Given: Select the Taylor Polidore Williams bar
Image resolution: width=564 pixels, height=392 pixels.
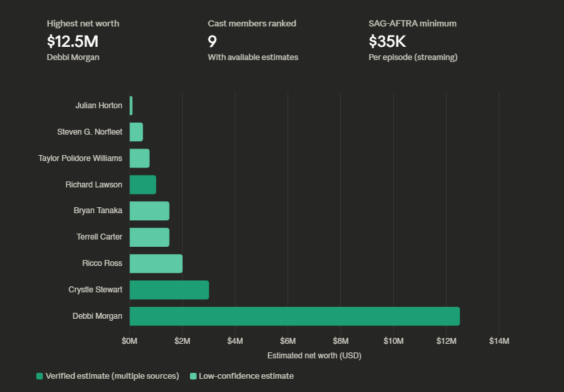Looking at the screenshot, I should pos(139,158).
